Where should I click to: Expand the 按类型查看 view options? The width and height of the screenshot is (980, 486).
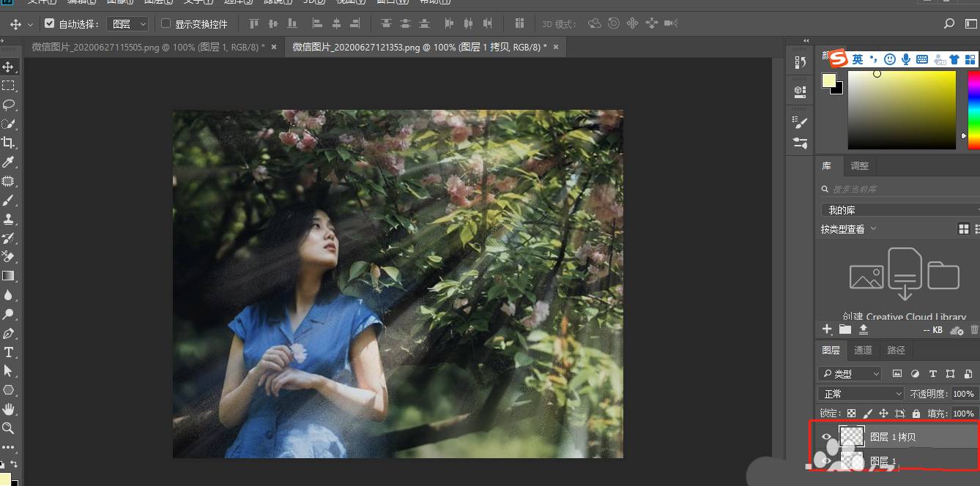(x=848, y=229)
